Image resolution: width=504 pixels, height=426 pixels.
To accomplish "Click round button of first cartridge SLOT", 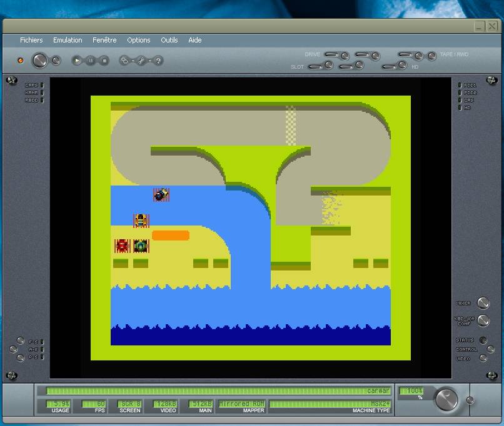I will click(x=328, y=65).
